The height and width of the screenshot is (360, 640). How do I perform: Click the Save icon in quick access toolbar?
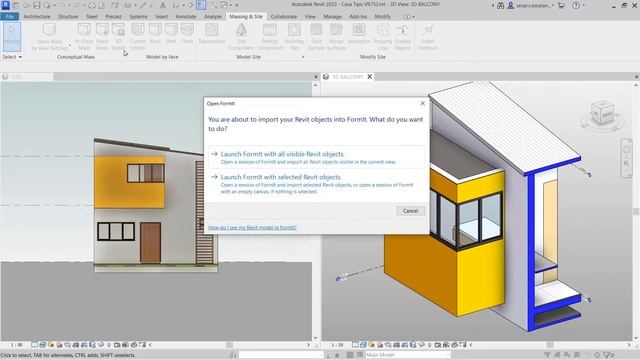(37, 5)
